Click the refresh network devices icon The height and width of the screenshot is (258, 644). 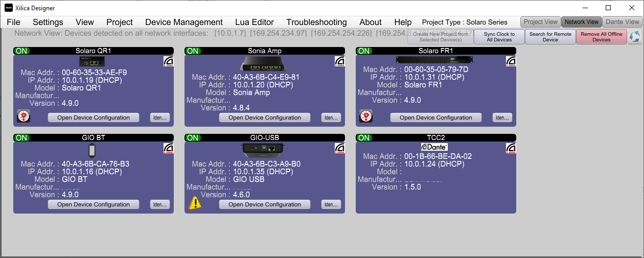(634, 37)
